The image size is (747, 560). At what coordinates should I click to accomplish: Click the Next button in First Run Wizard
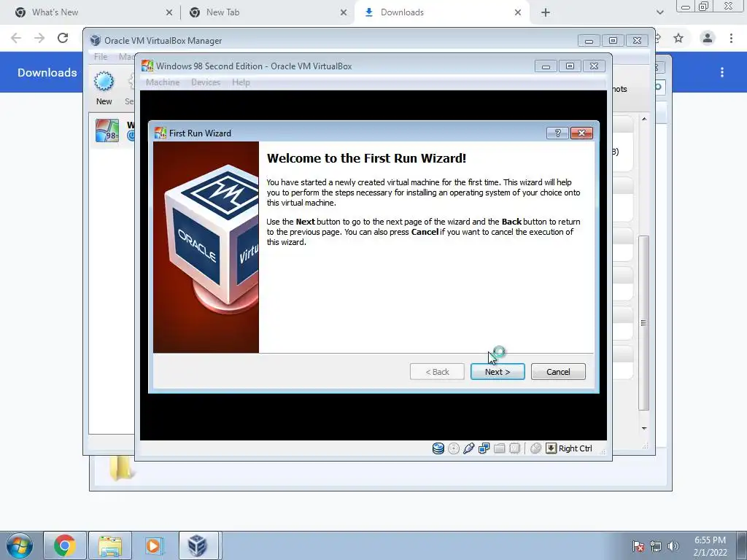pyautogui.click(x=498, y=372)
